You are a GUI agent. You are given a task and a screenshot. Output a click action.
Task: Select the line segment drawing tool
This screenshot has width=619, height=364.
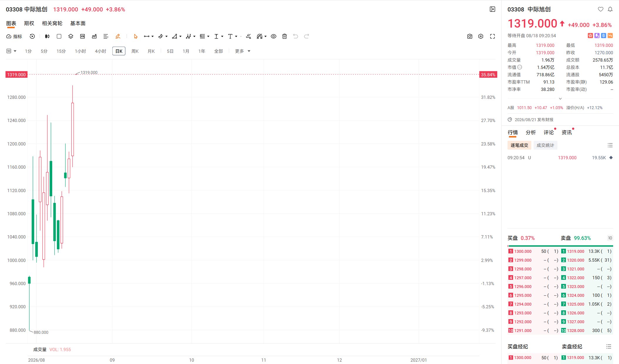[147, 36]
